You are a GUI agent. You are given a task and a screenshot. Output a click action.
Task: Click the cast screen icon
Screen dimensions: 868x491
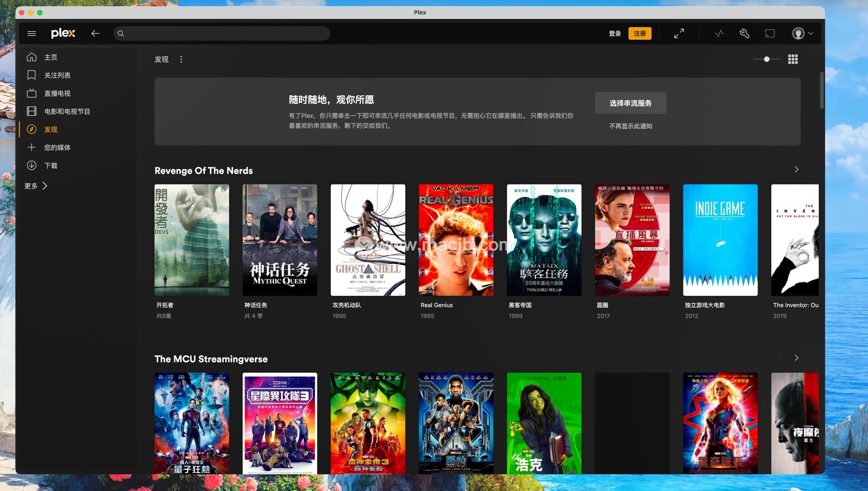769,33
